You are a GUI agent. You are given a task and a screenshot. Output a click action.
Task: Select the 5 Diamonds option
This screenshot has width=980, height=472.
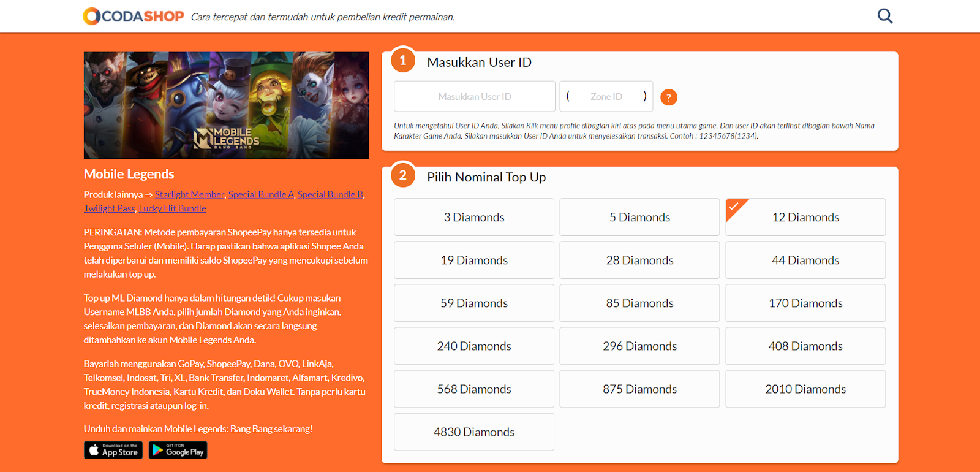coord(639,217)
